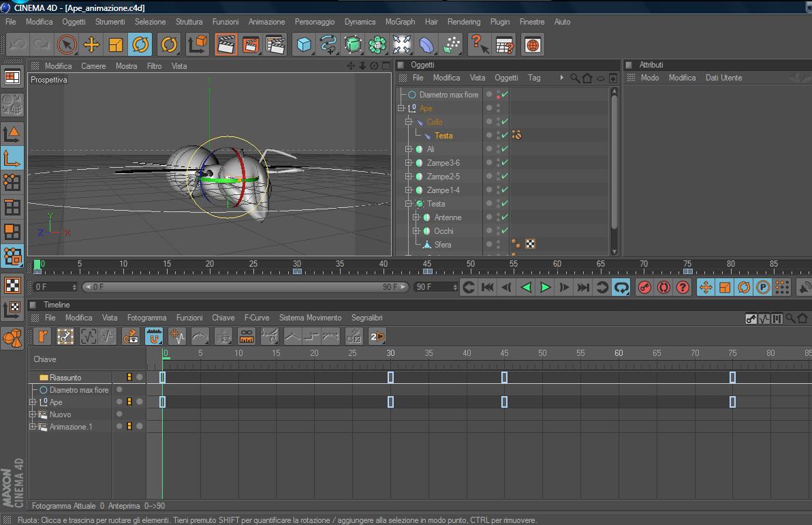
Task: Select the Move tool in top toolbar
Action: click(91, 45)
